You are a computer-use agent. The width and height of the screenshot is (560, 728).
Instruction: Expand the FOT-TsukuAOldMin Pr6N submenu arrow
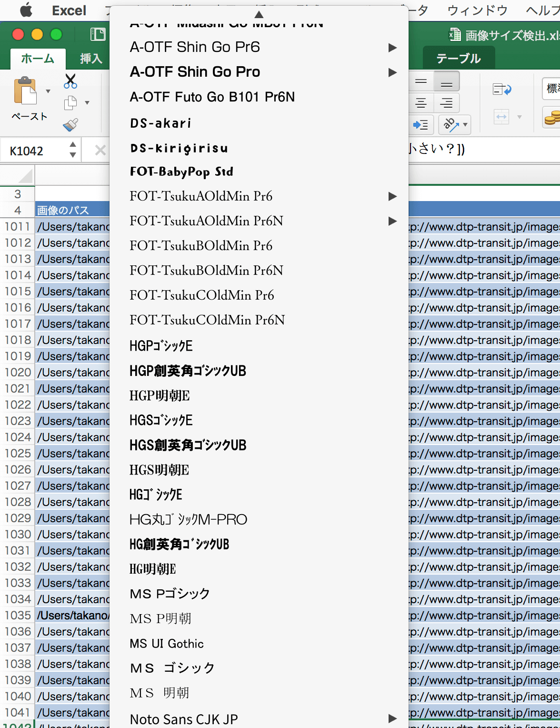click(x=392, y=221)
